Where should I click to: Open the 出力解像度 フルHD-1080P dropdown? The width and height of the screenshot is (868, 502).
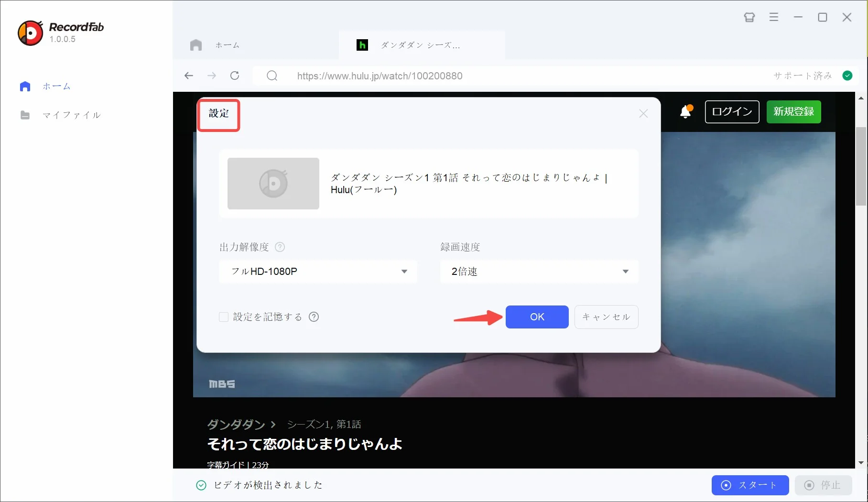click(318, 272)
